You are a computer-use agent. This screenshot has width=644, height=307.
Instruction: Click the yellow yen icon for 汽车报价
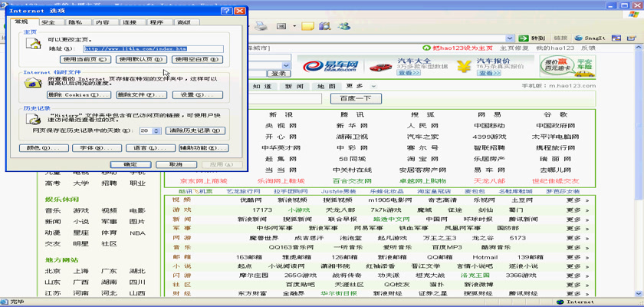[x=464, y=66]
